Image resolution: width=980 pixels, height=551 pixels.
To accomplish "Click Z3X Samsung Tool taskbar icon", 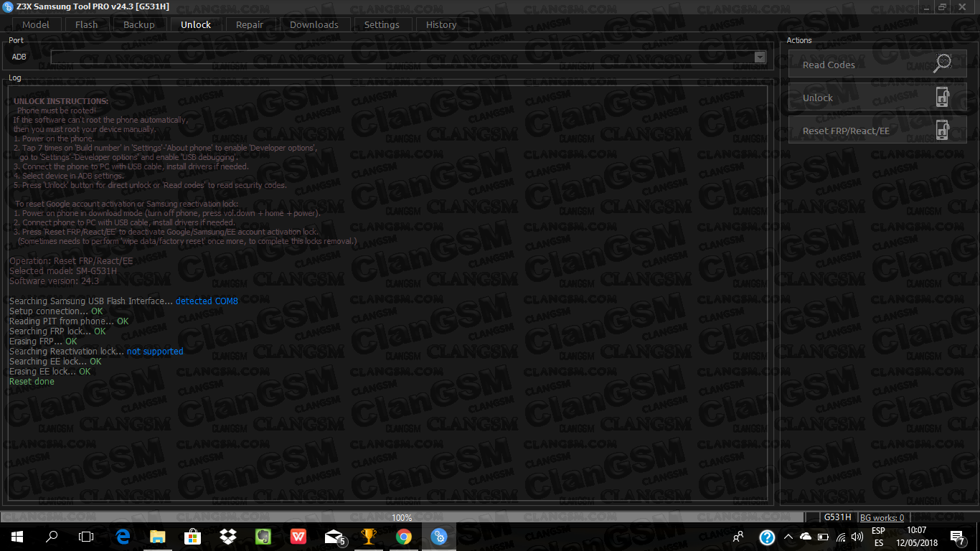I will point(439,537).
